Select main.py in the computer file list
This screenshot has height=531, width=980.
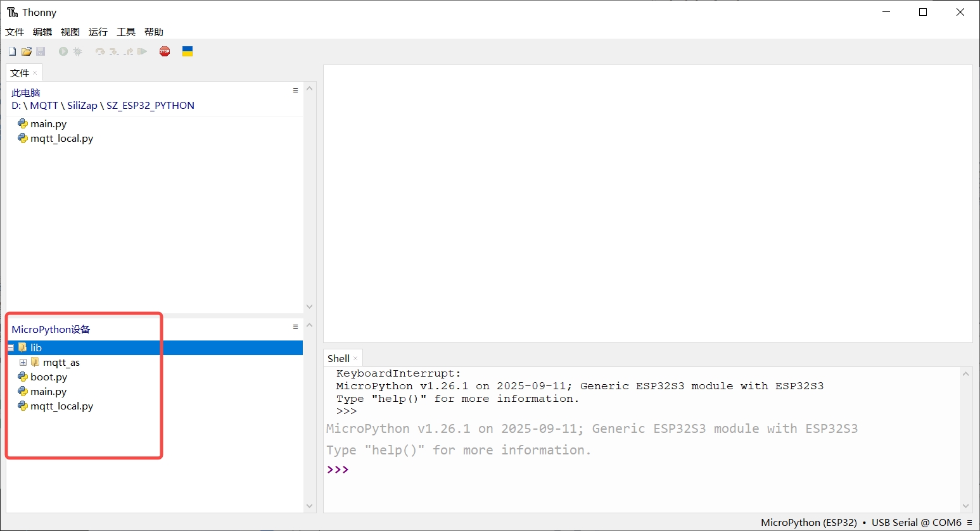(48, 123)
